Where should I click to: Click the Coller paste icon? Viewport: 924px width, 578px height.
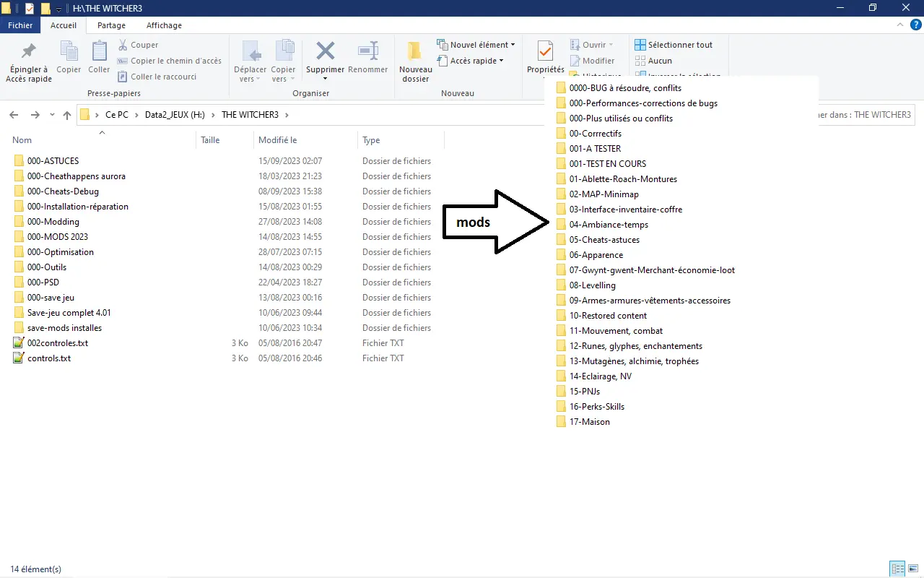(x=99, y=58)
